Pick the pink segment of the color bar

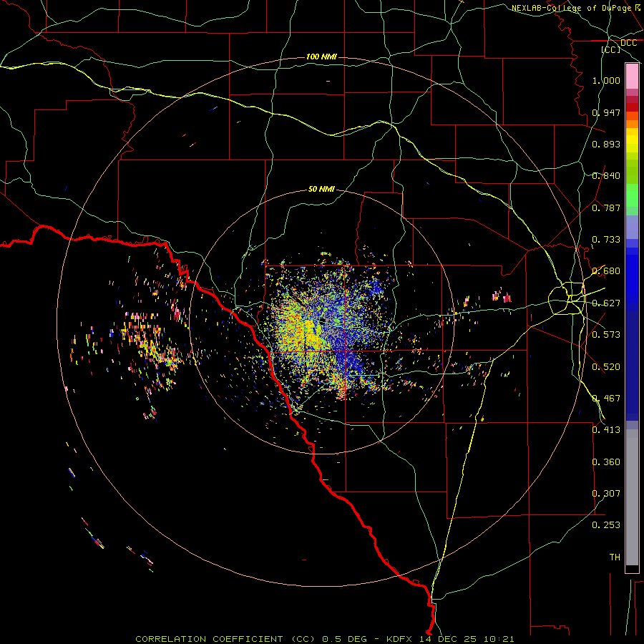632,77
